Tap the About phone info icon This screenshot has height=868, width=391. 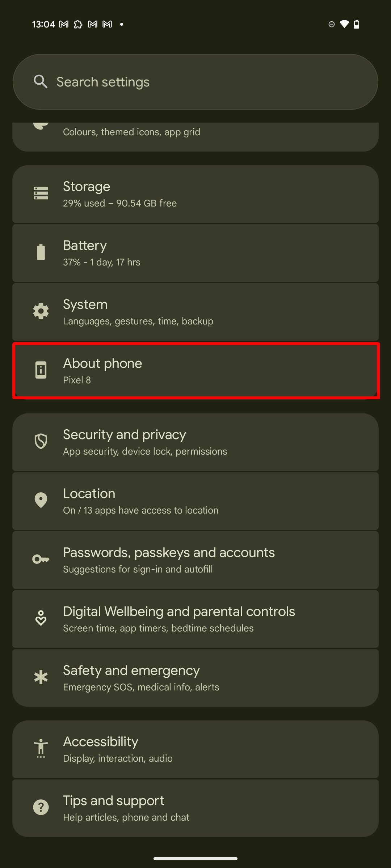(41, 370)
